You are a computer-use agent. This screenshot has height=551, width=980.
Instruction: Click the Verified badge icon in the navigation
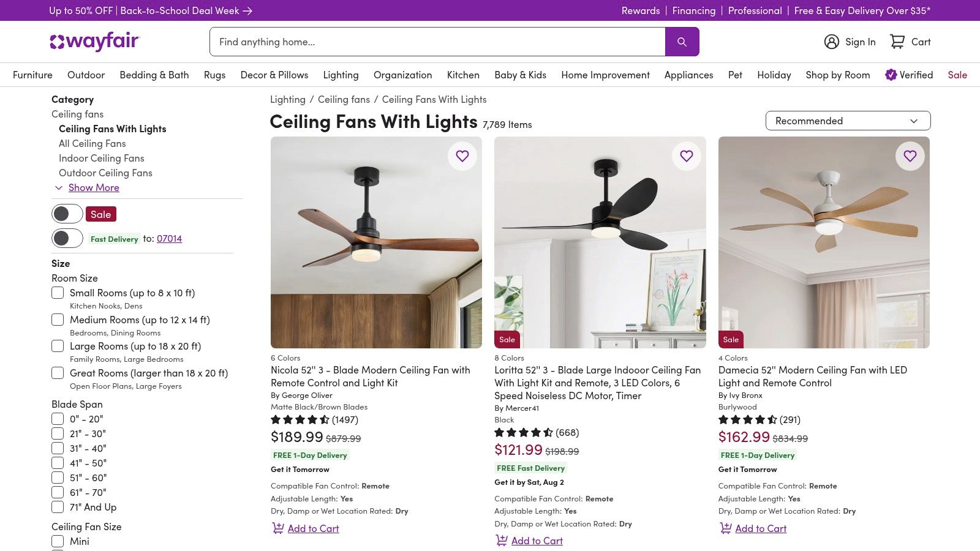[890, 74]
